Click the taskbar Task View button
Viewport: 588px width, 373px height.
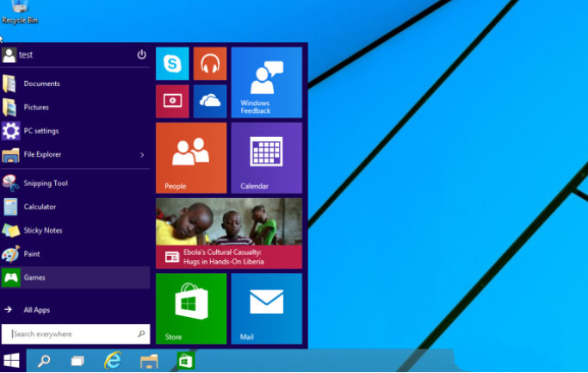(77, 360)
